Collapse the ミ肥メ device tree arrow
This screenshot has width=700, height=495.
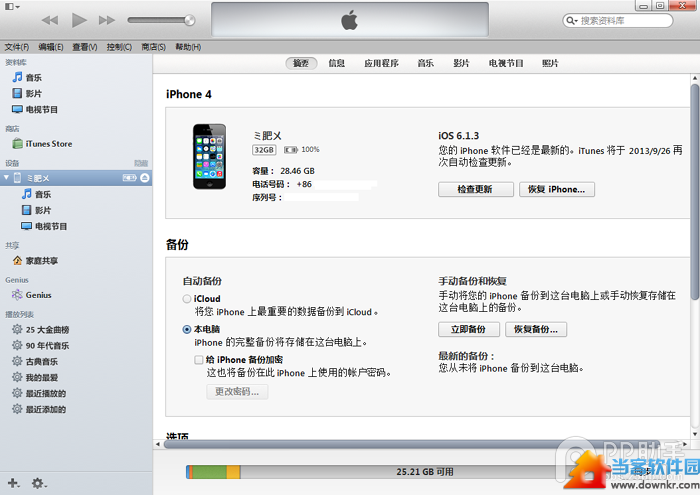tap(6, 178)
